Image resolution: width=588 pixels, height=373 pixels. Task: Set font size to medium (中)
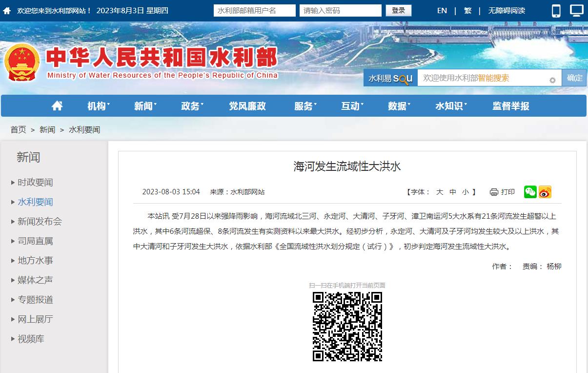[452, 192]
